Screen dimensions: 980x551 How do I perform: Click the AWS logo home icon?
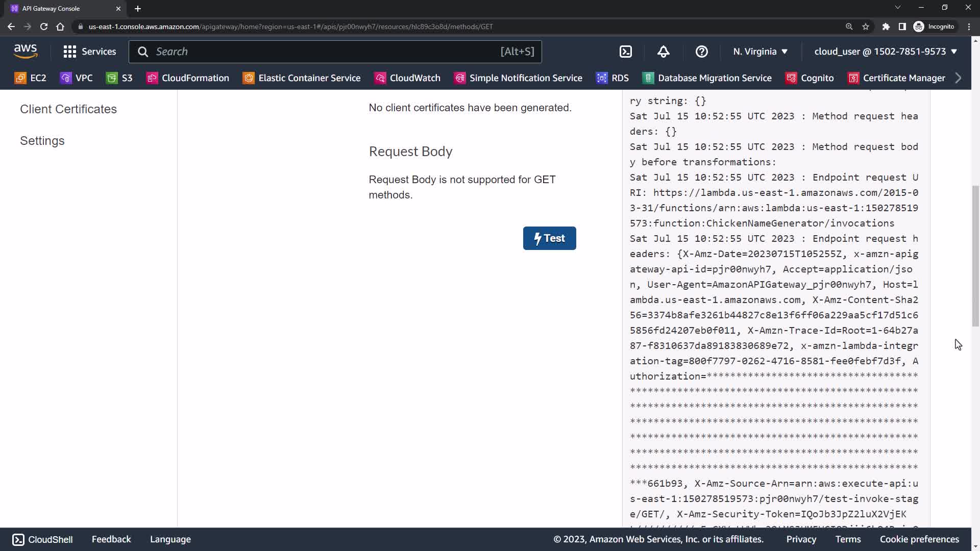coord(26,51)
